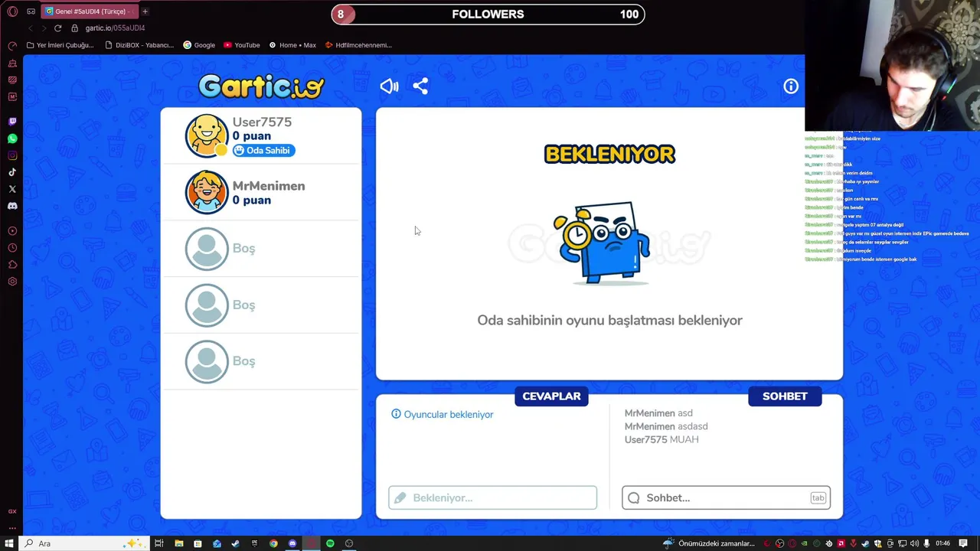Open the Home • Max bookmark
Viewport: 980px width, 551px height.
(292, 45)
